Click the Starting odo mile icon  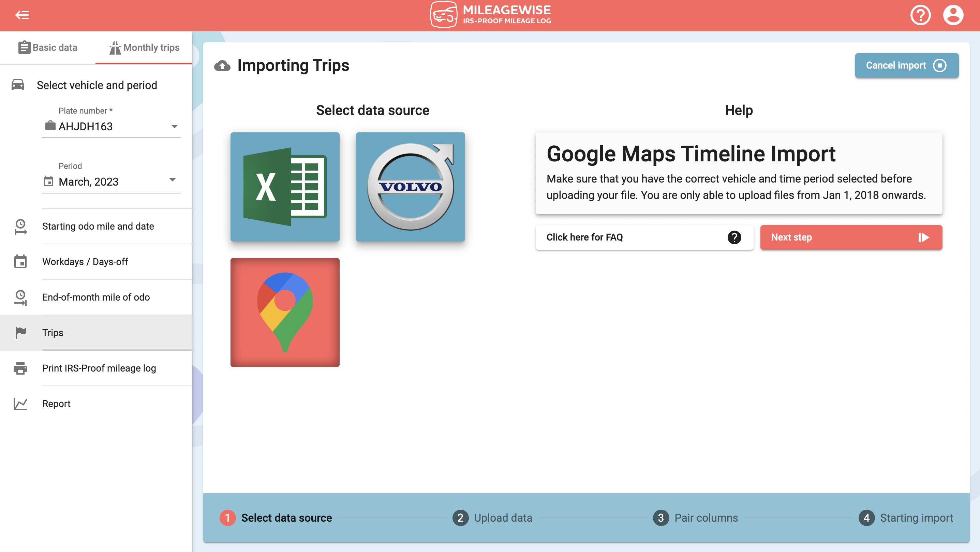(20, 226)
